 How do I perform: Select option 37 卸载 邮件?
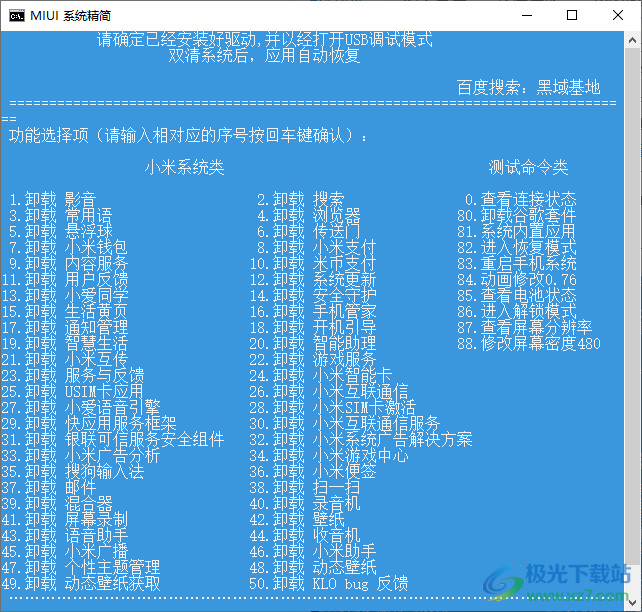pos(49,488)
